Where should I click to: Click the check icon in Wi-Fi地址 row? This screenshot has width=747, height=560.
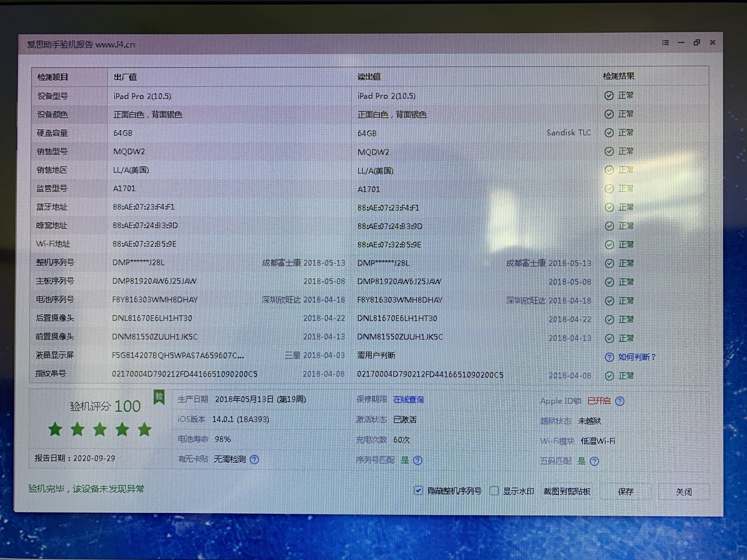(609, 245)
